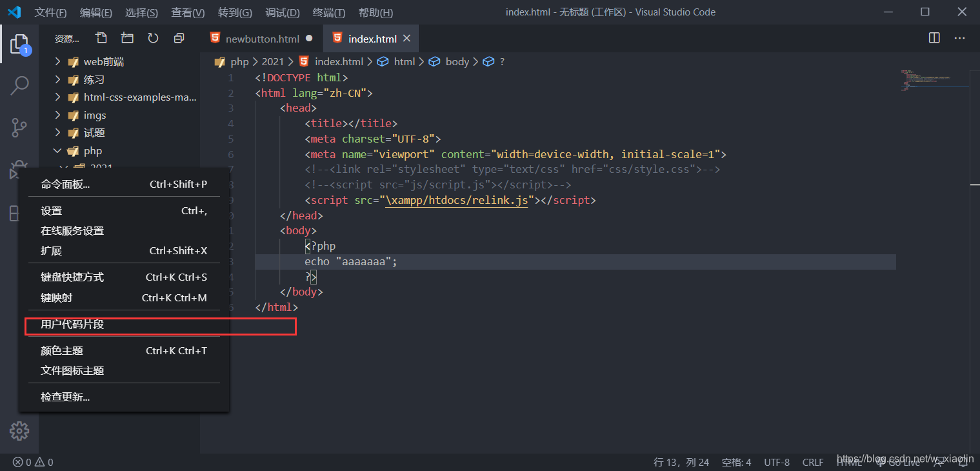Click the <title></title> line of code
980x471 pixels.
[352, 124]
